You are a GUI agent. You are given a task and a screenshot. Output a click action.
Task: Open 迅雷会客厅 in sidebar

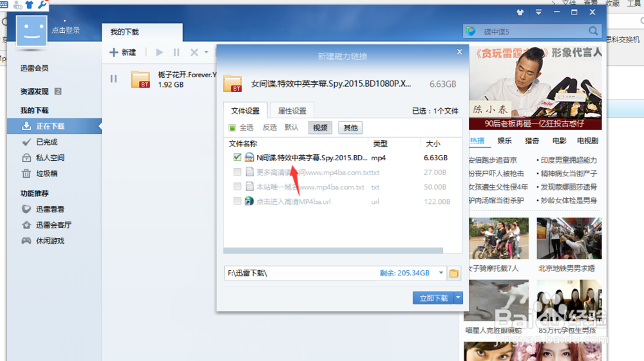(x=54, y=225)
